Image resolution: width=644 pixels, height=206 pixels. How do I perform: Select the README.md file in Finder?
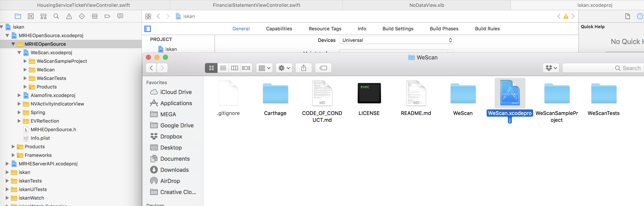(416, 93)
